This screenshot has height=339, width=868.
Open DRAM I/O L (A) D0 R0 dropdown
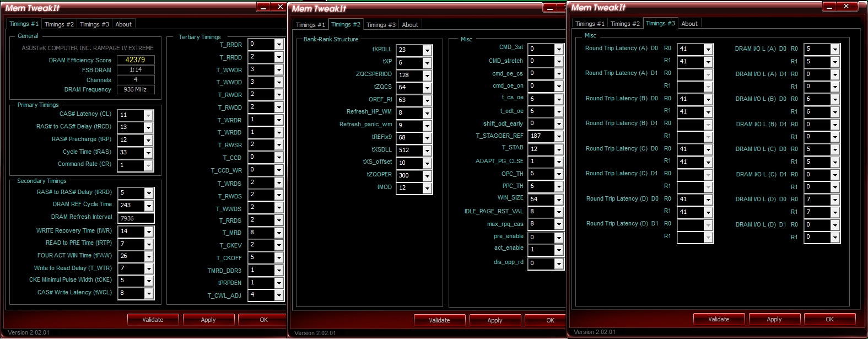pyautogui.click(x=835, y=49)
